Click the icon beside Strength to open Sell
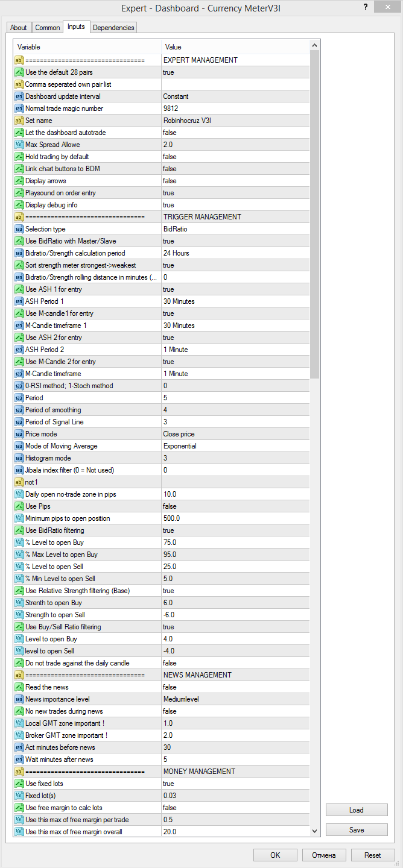The image size is (403, 868). 19,615
